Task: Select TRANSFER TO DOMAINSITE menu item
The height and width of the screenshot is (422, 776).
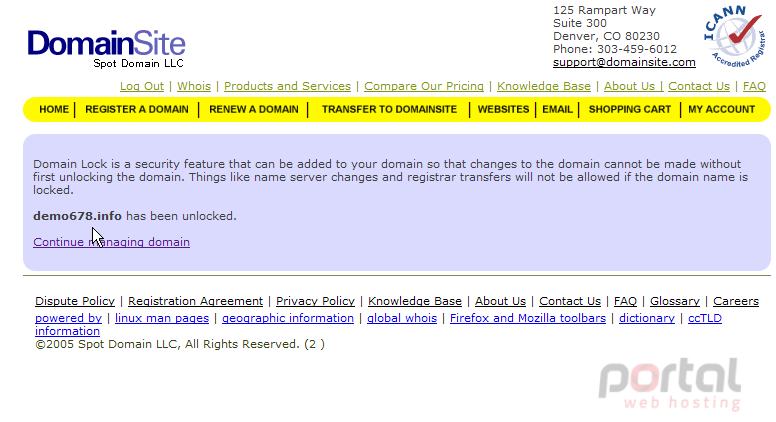Action: tap(389, 109)
